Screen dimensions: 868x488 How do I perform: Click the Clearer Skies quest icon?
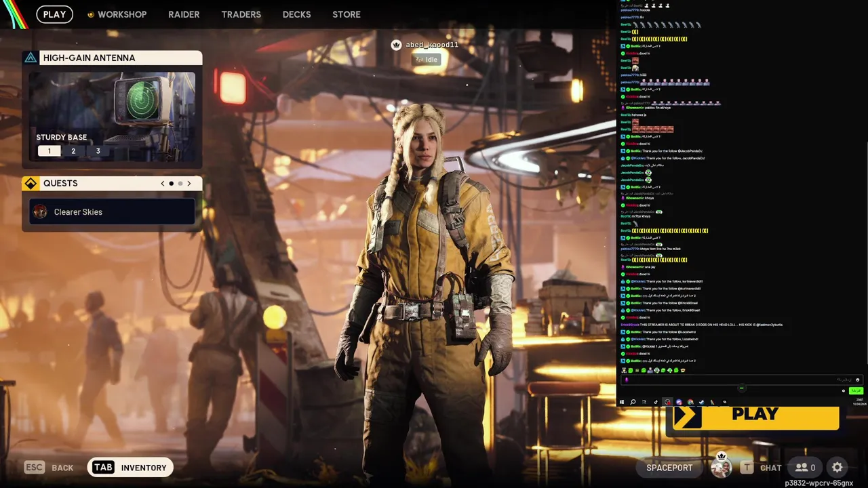pyautogui.click(x=40, y=212)
